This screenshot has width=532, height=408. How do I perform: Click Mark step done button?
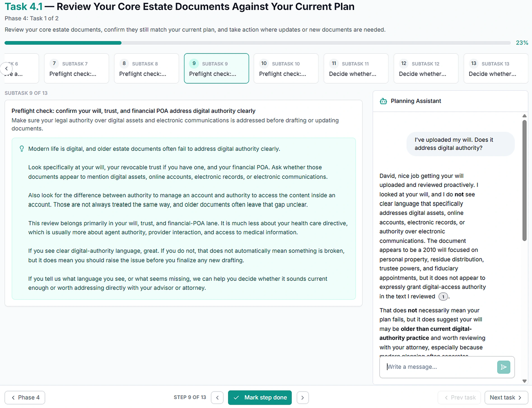[260, 398]
